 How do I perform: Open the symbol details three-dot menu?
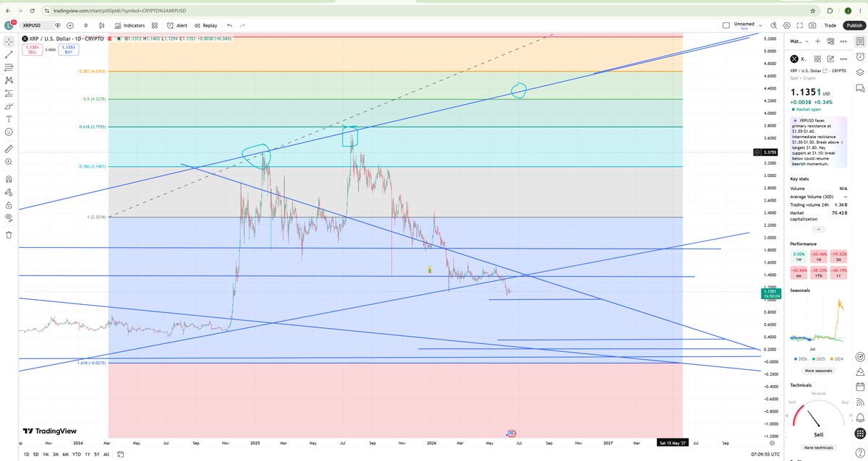point(842,59)
